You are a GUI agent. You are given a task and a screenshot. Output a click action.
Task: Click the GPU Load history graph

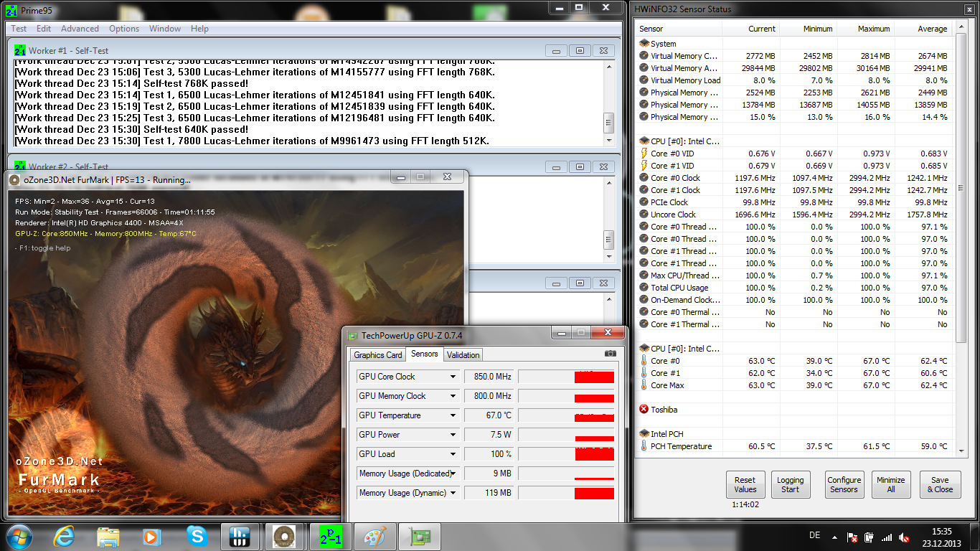point(566,454)
